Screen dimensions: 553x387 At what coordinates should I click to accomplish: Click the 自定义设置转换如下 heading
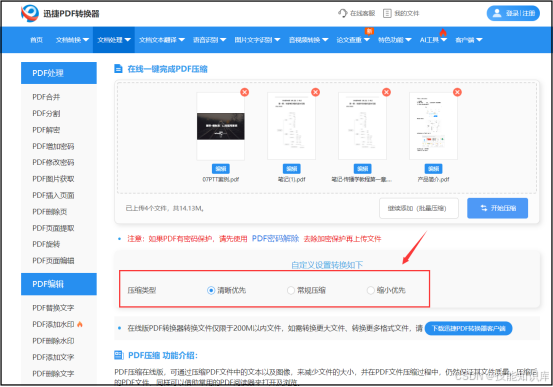pos(327,265)
